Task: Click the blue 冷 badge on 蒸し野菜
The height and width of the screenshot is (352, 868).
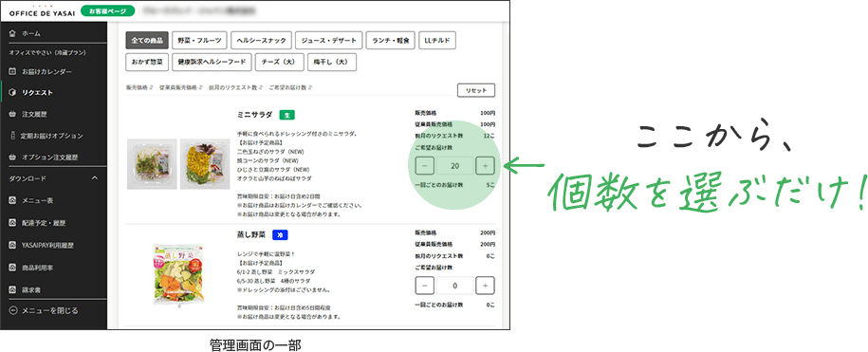Action: (281, 234)
